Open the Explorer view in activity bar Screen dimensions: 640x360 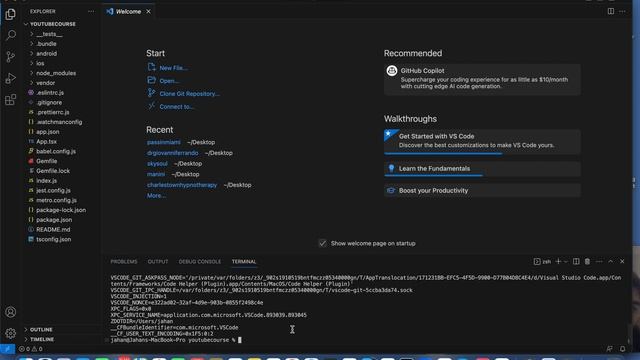click(11, 14)
